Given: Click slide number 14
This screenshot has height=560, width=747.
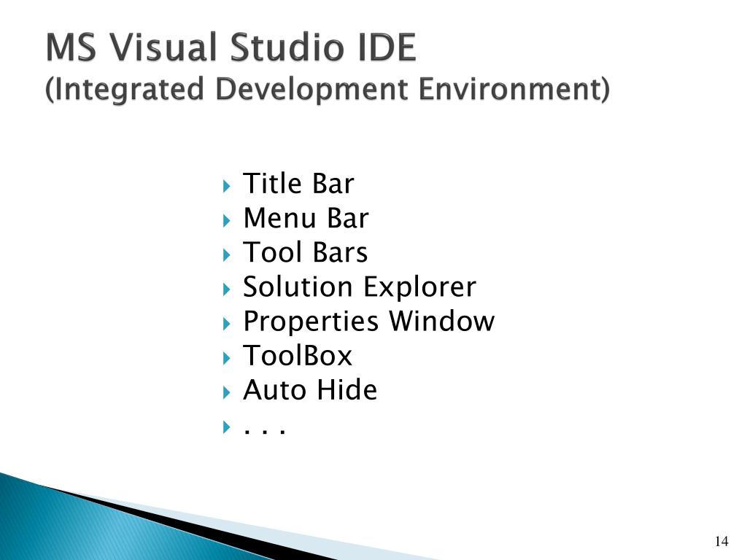Looking at the screenshot, I should pos(721,542).
